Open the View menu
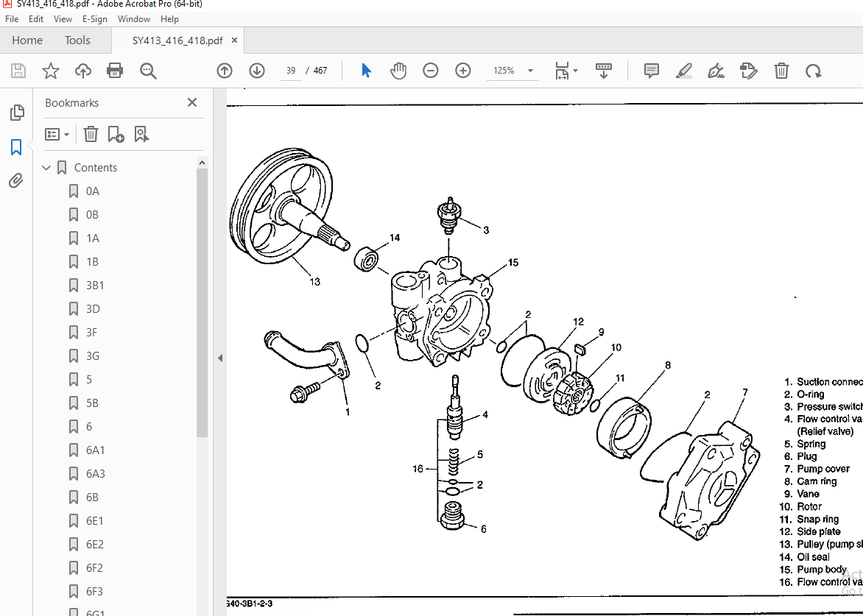Viewport: 863px width, 616px height. pos(63,18)
